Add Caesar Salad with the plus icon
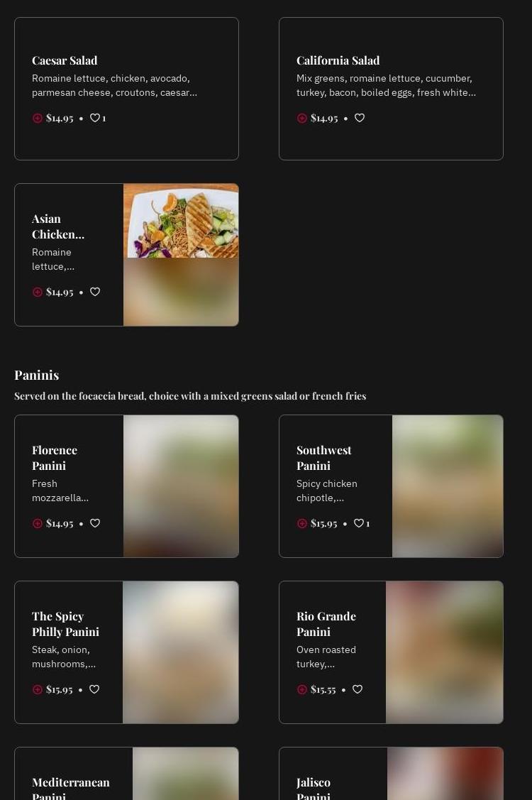Image resolution: width=532 pixels, height=800 pixels. 37,119
